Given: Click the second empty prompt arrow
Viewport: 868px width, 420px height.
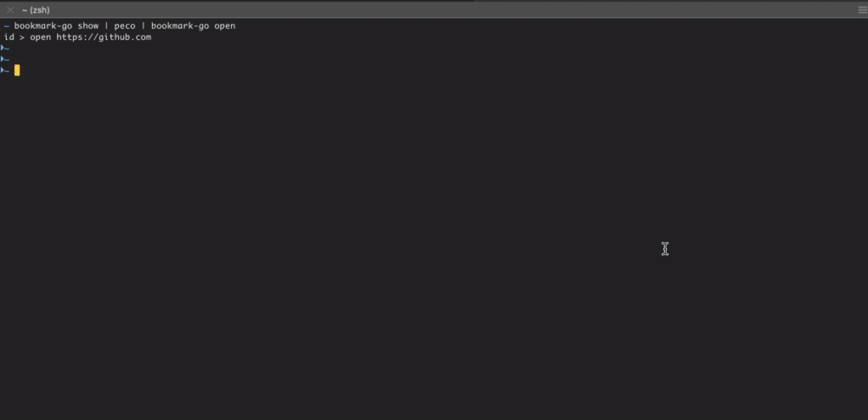Looking at the screenshot, I should click(3, 59).
